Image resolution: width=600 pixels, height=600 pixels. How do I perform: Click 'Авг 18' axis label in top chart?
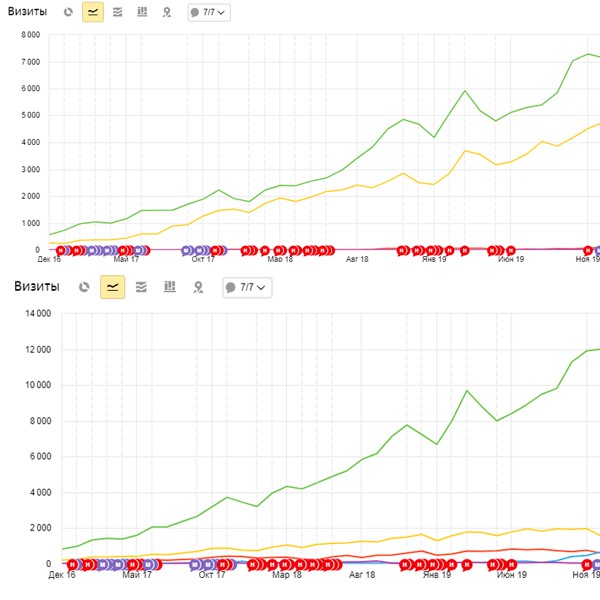click(357, 259)
